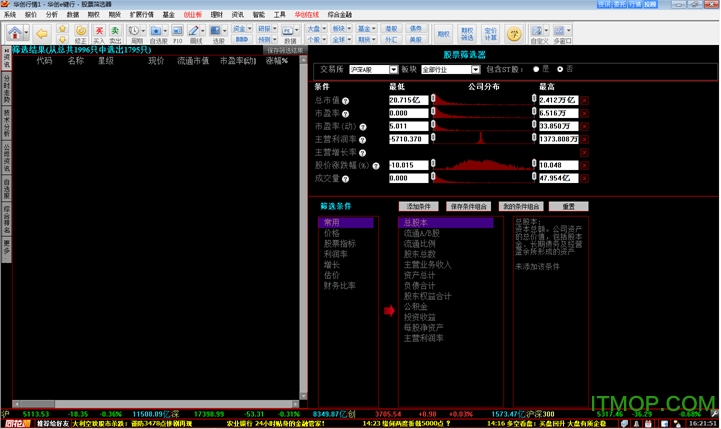Open the 自定义 customize icon
This screenshot has height=429, width=721.
[x=536, y=31]
